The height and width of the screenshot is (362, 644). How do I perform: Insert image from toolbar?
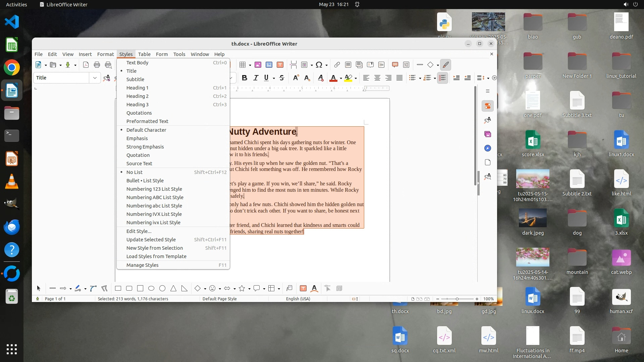click(x=258, y=65)
